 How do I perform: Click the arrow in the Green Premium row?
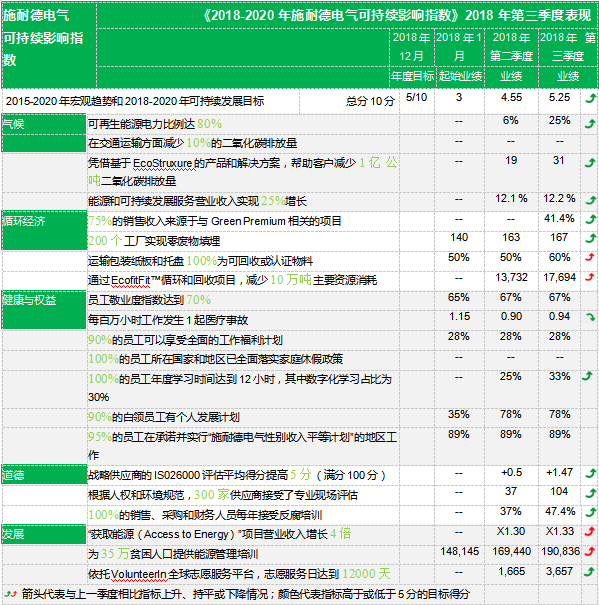(590, 220)
